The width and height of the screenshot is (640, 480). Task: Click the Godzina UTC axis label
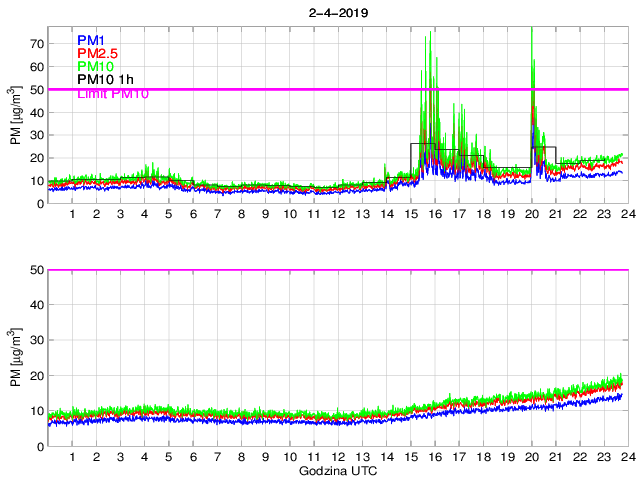pyautogui.click(x=336, y=470)
